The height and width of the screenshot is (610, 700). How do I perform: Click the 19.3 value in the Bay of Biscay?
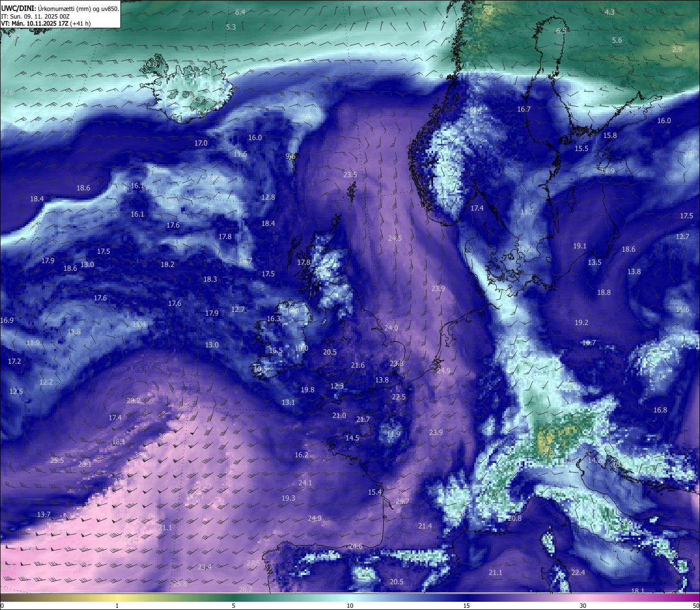pos(288,498)
